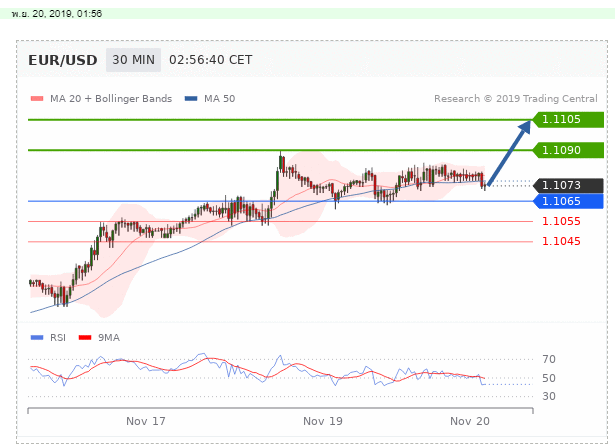Click the 1.1090 resistance price tag
The image size is (615, 448).
pos(568,150)
